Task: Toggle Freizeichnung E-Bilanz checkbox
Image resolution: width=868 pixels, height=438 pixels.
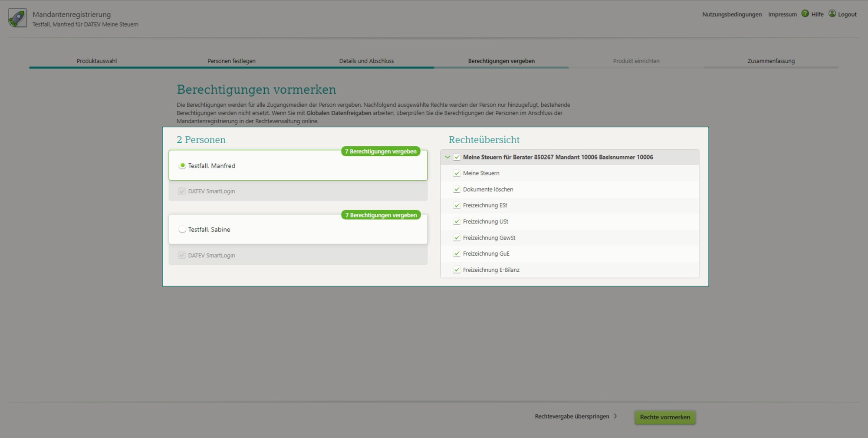Action: coord(457,270)
